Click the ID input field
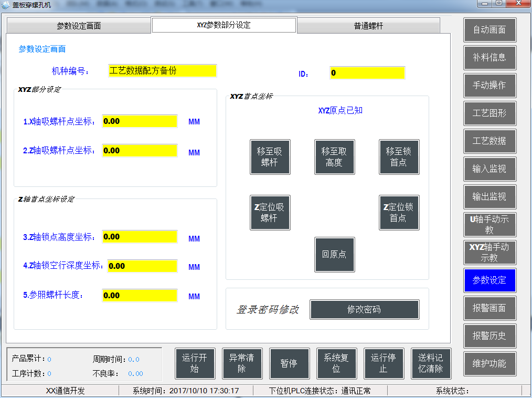This screenshot has width=532, height=398. click(367, 72)
